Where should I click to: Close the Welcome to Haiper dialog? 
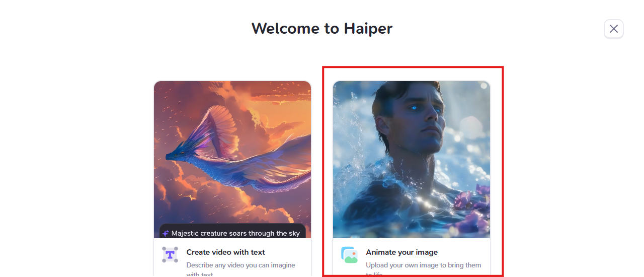[x=613, y=29]
